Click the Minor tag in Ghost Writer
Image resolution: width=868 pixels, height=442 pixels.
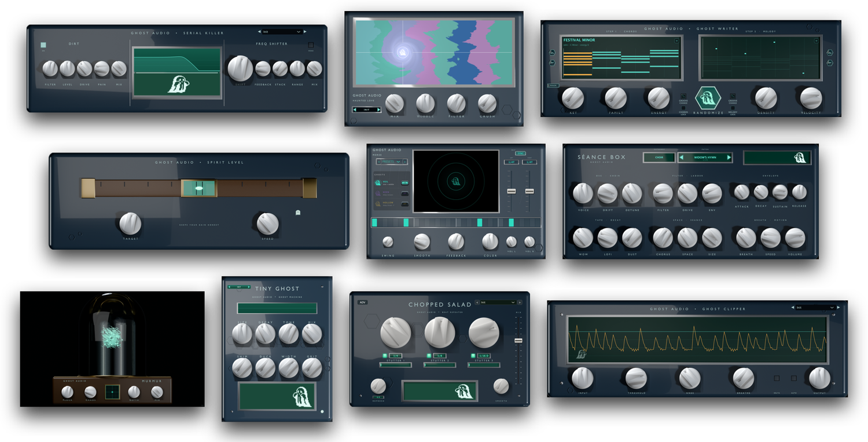(x=553, y=86)
